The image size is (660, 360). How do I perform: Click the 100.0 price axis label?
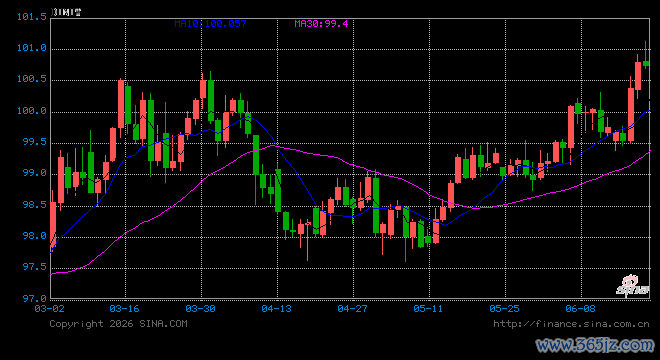[32, 111]
